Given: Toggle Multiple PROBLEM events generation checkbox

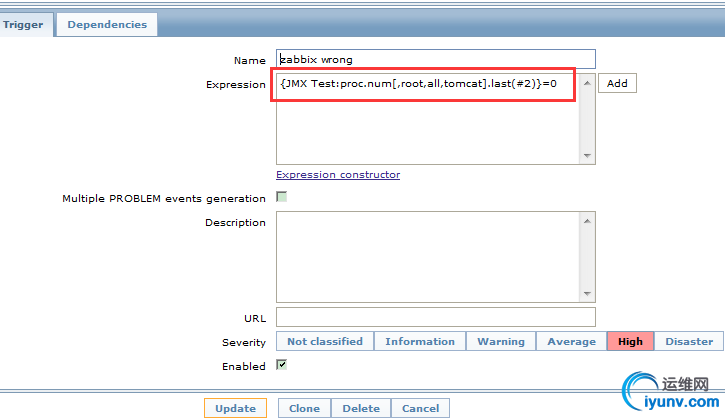Looking at the screenshot, I should [x=282, y=197].
